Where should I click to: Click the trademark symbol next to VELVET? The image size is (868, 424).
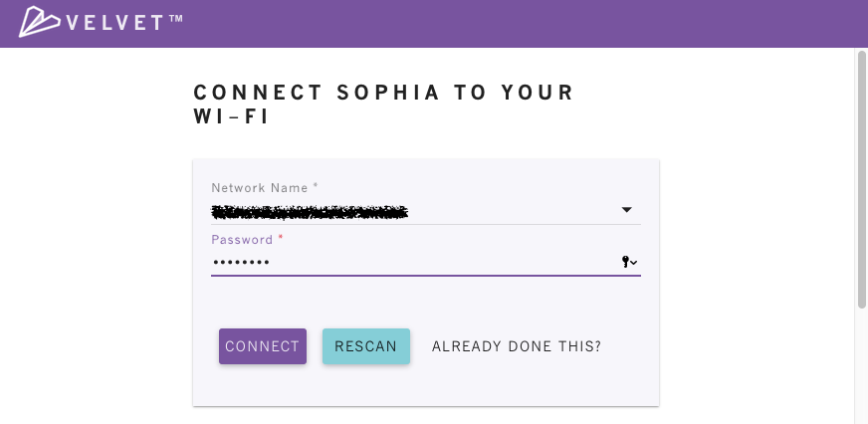tap(175, 19)
